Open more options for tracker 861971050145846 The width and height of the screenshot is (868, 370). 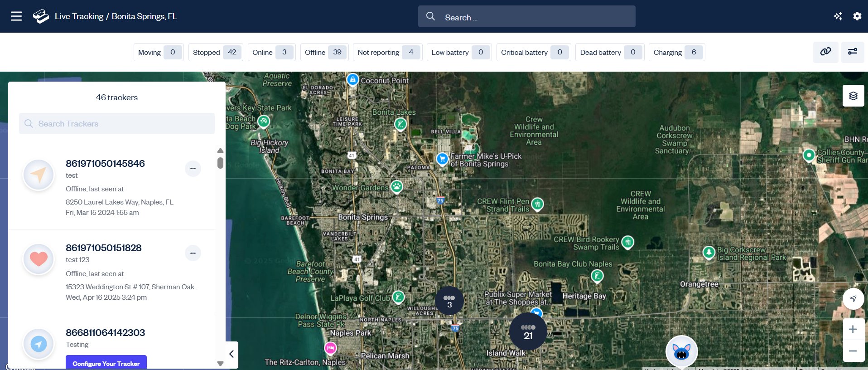pyautogui.click(x=193, y=169)
